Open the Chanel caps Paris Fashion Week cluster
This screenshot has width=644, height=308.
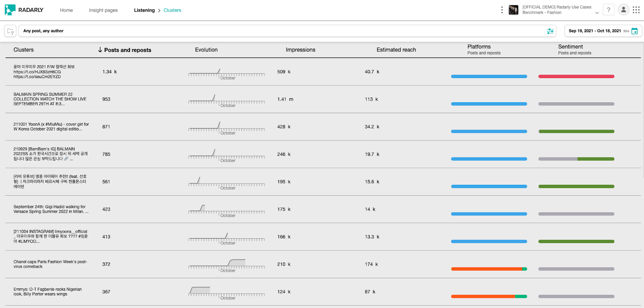(50, 264)
